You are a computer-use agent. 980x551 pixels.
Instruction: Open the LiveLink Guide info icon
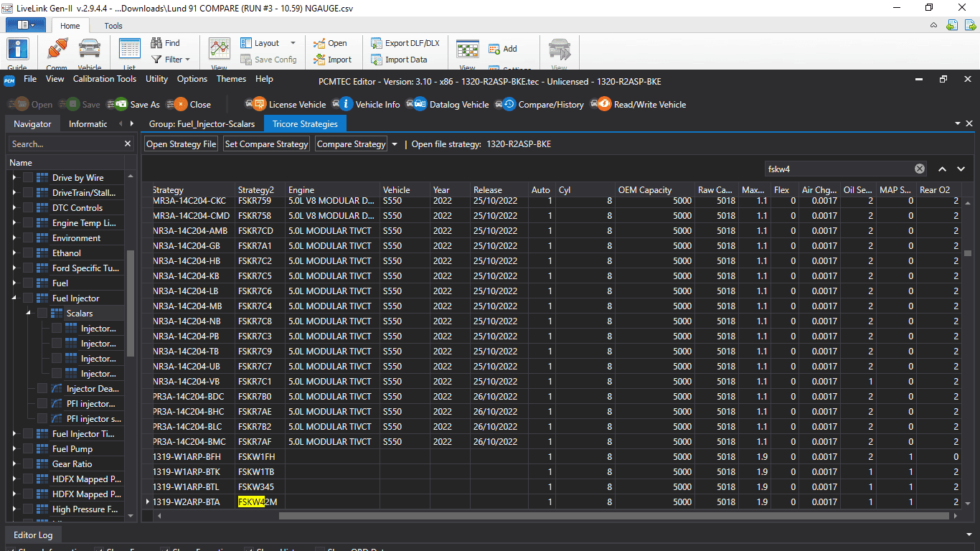click(x=17, y=49)
